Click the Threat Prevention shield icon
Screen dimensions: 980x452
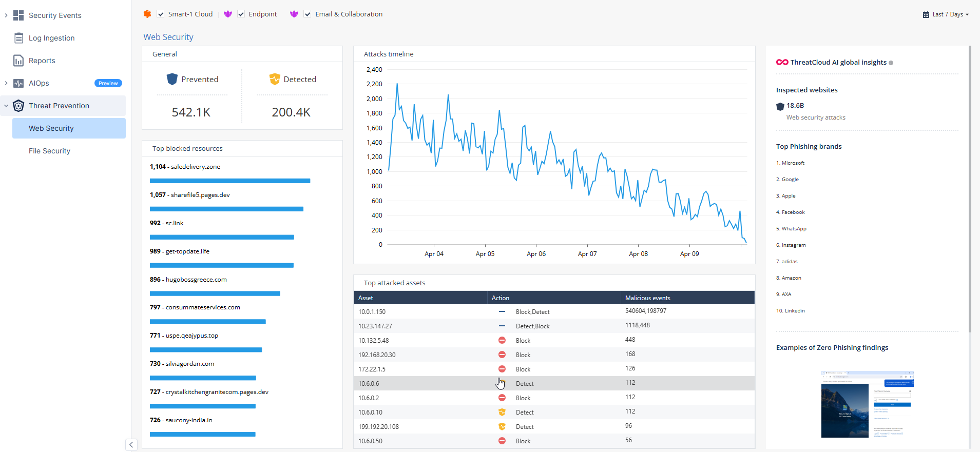pyautogui.click(x=18, y=106)
